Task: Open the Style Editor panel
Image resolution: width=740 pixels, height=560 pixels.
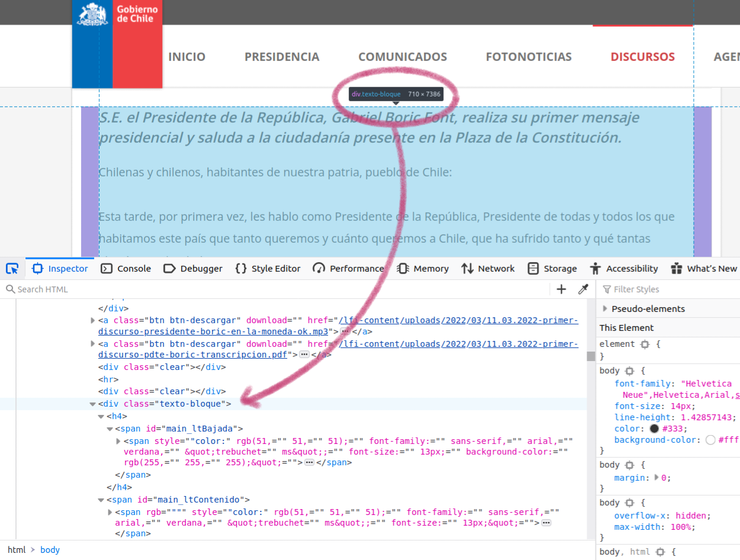Action: pos(268,269)
